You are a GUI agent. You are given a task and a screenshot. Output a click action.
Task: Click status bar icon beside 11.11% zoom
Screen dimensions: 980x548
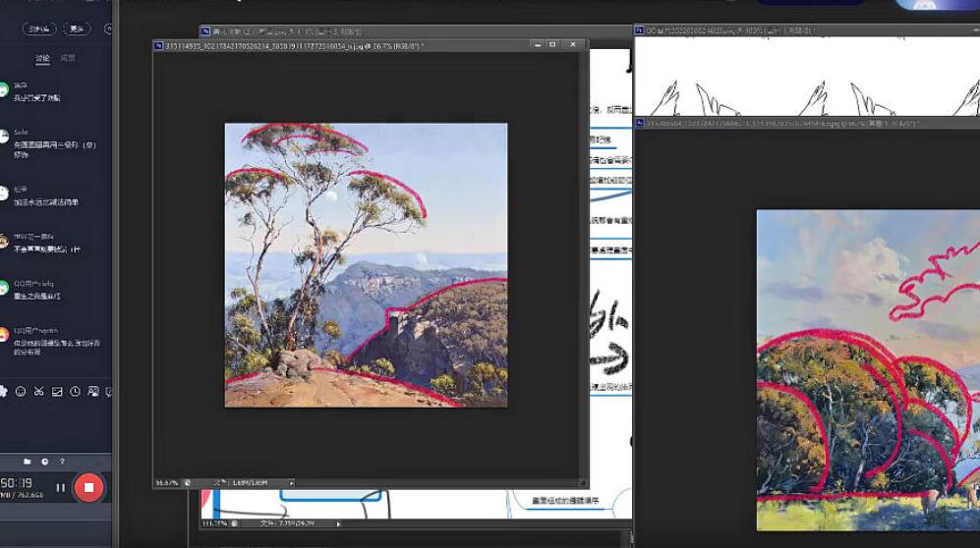coord(234,523)
